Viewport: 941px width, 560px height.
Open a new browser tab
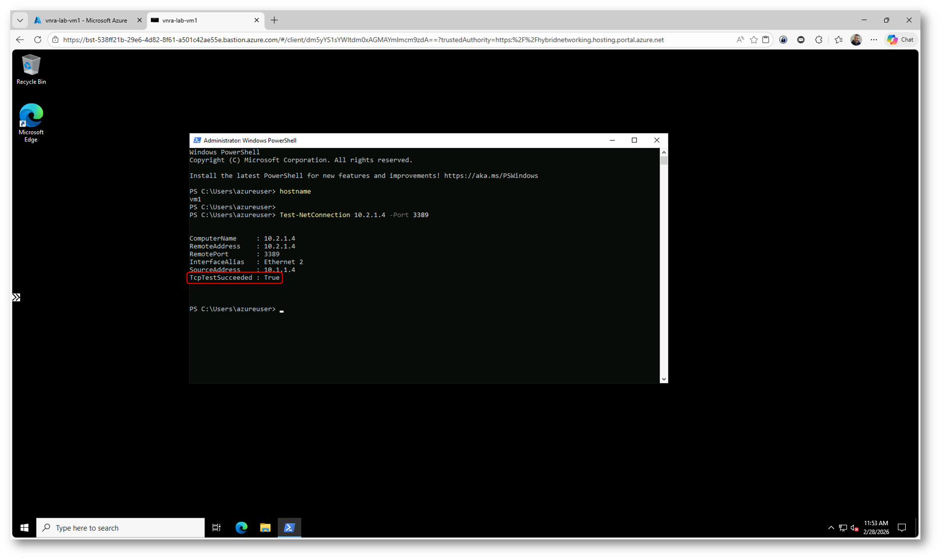[274, 20]
